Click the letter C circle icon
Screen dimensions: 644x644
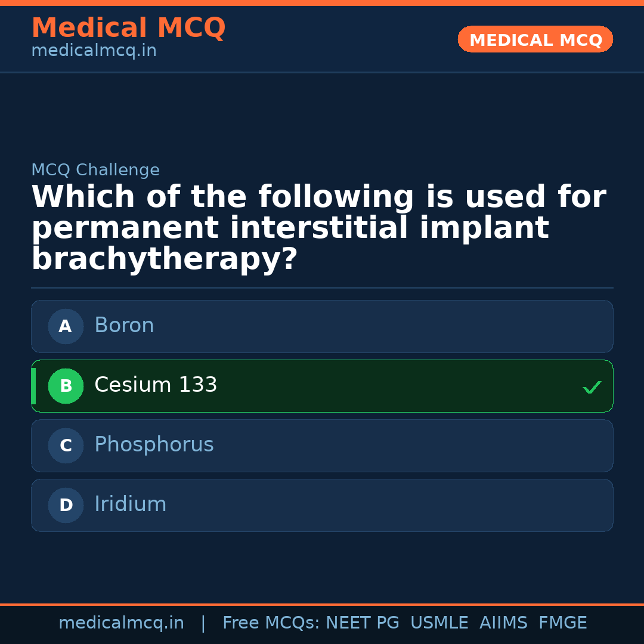click(66, 445)
